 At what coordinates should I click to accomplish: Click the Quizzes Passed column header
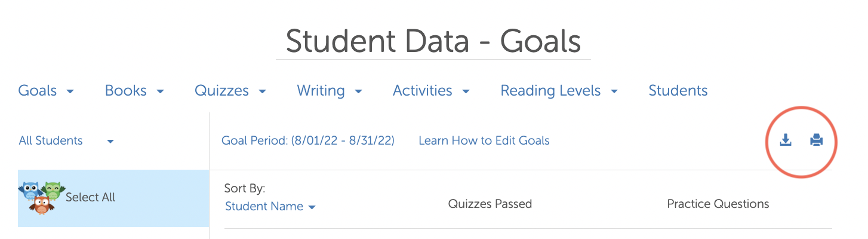490,204
